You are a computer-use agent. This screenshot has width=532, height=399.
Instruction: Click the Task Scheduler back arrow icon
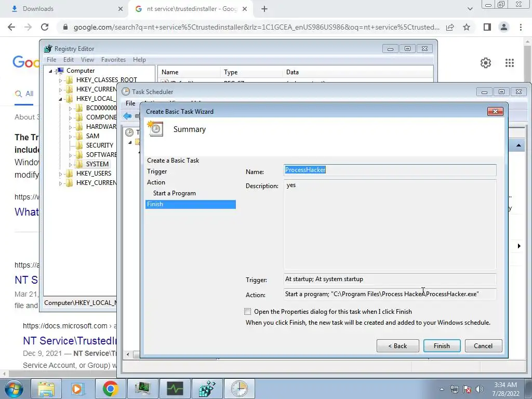tap(128, 116)
